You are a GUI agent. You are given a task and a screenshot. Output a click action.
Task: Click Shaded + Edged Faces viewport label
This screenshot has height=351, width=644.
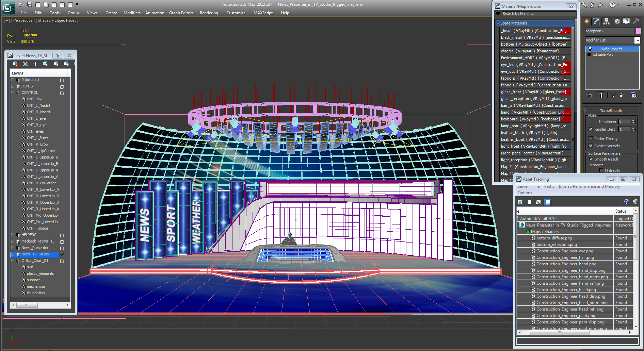click(x=57, y=20)
